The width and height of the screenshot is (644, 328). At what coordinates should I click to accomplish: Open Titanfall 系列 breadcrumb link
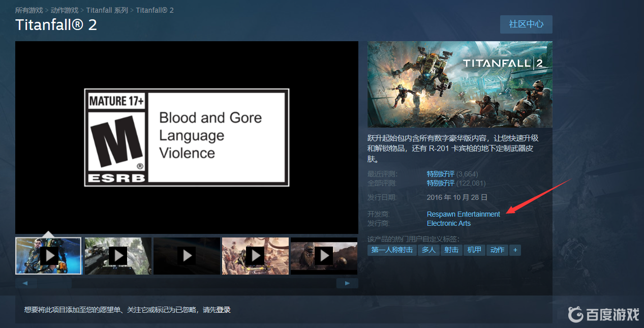[x=107, y=10]
